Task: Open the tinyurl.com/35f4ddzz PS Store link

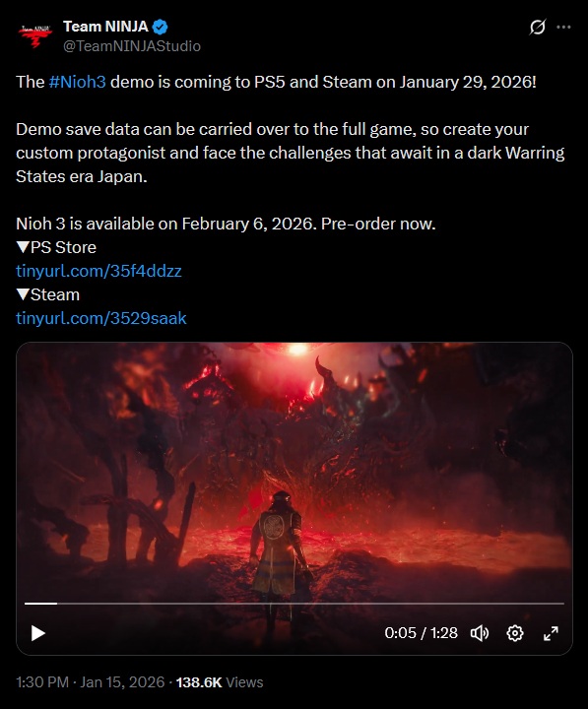Action: (x=98, y=271)
